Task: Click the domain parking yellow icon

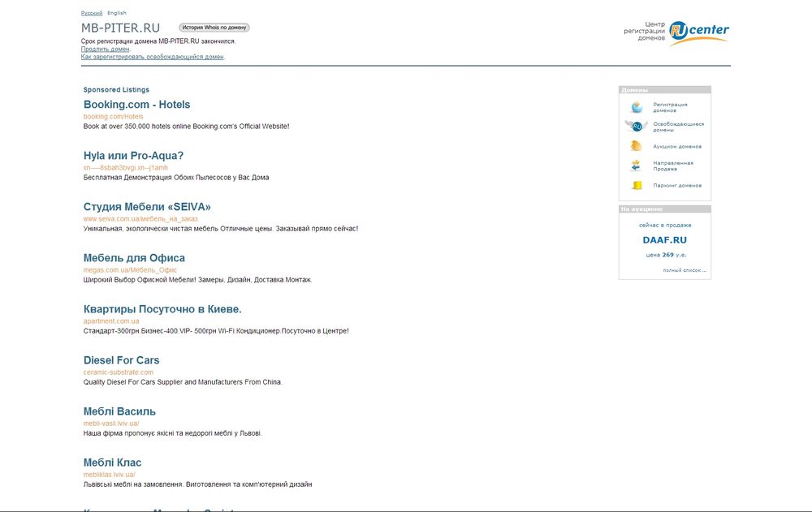Action: point(637,185)
